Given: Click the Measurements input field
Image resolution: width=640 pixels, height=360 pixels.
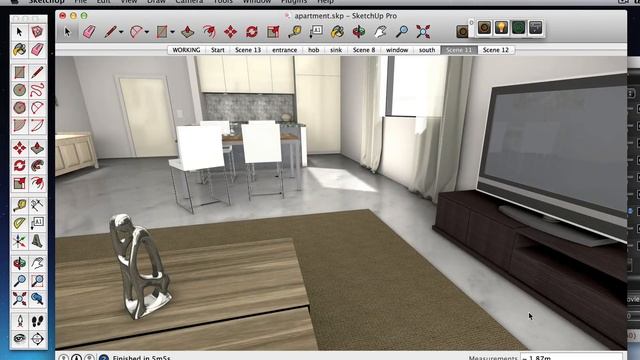Looking at the screenshot, I should [x=572, y=357].
